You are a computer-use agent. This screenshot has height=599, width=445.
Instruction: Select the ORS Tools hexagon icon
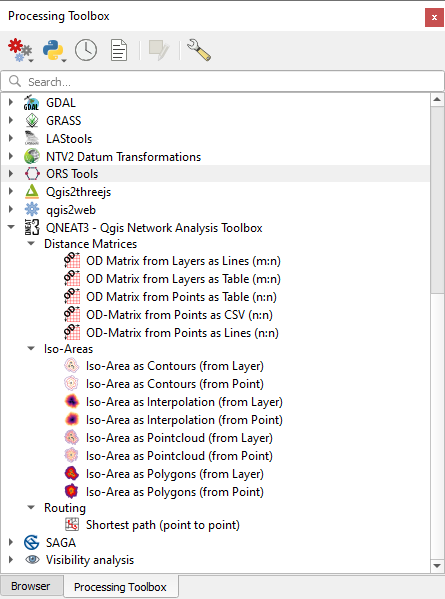(32, 174)
